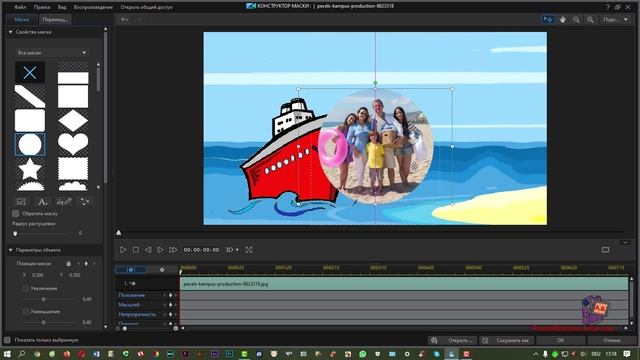Activate the selection pointer tool above preview
This screenshot has width=640, height=360.
coord(548,20)
